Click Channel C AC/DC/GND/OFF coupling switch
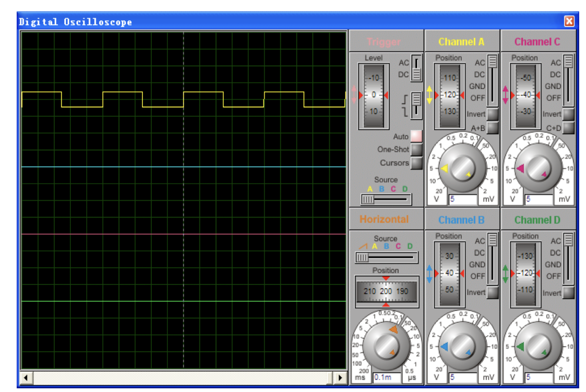The image size is (586, 392). click(569, 80)
